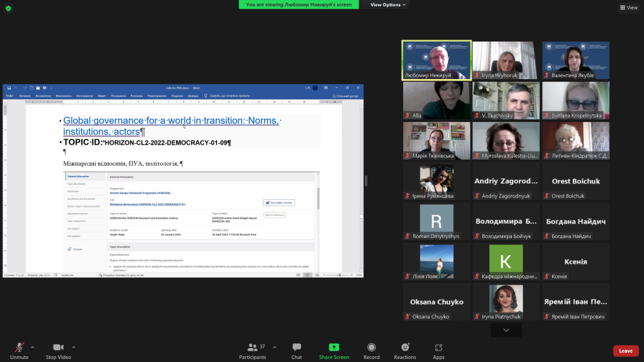Leave the meeting
Image resolution: width=644 pixels, height=362 pixels.
[626, 351]
